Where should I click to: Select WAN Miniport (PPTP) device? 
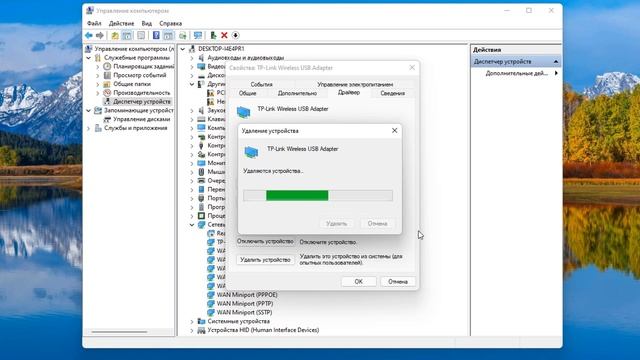click(x=245, y=304)
